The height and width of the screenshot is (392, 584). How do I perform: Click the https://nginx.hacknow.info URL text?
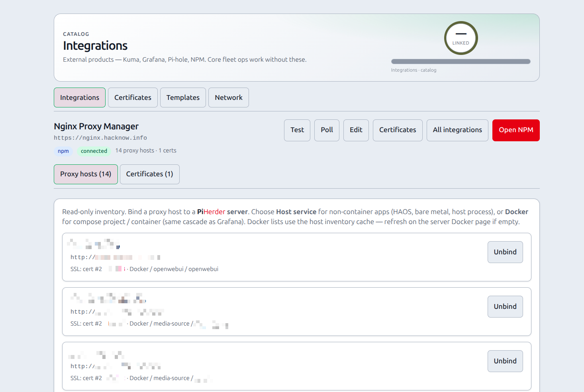click(x=100, y=138)
